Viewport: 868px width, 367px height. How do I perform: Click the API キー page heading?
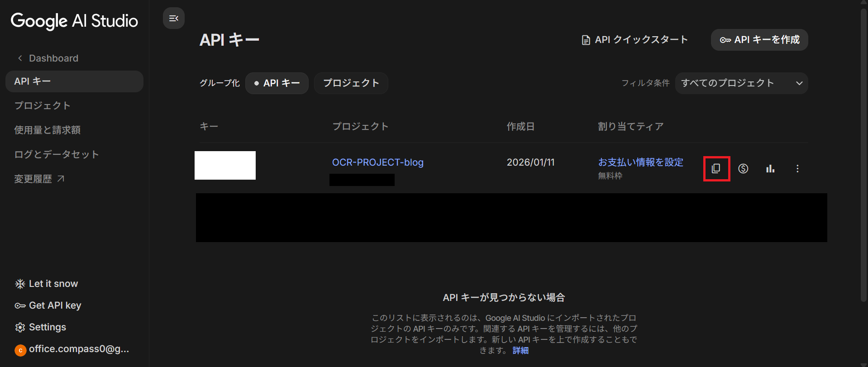tap(229, 40)
